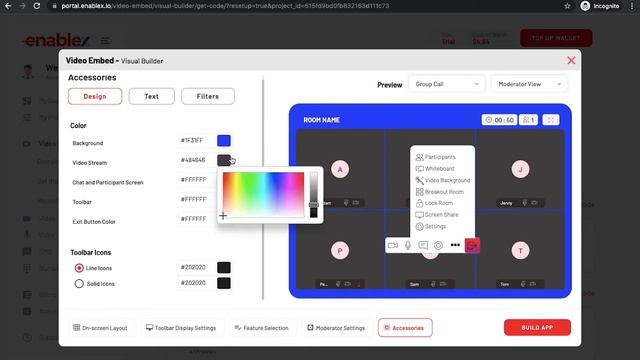Click the Background hex field #1F31FF
This screenshot has height=360, width=640.
click(195, 140)
